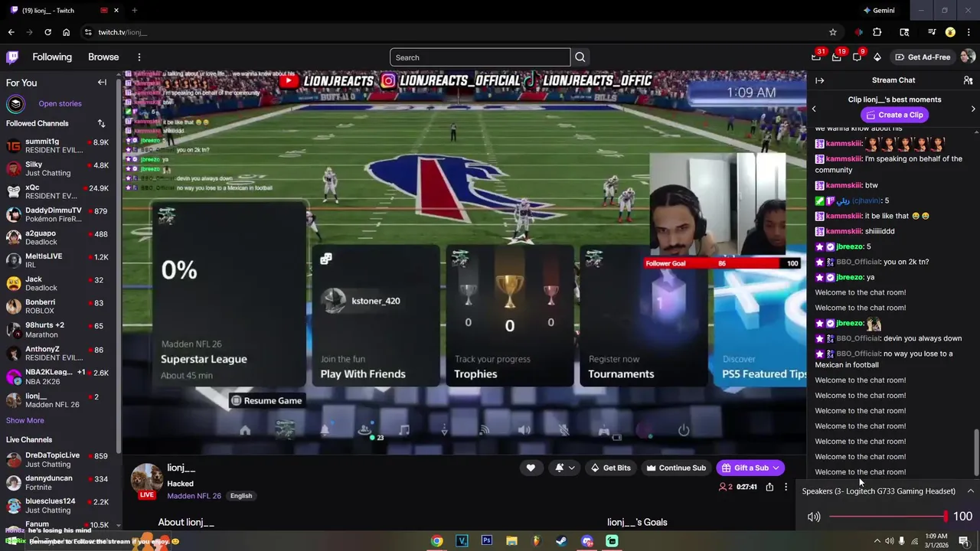Viewport: 980px width, 551px height.
Task: Click the Get Ad-Free button
Action: (x=923, y=57)
